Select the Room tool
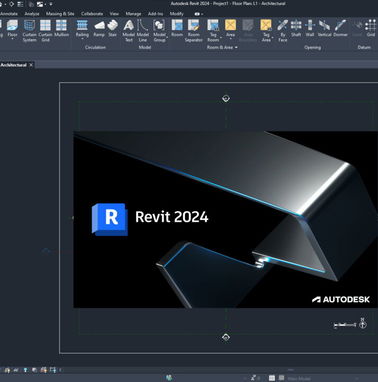Screen dimensions: 378x382 177,28
